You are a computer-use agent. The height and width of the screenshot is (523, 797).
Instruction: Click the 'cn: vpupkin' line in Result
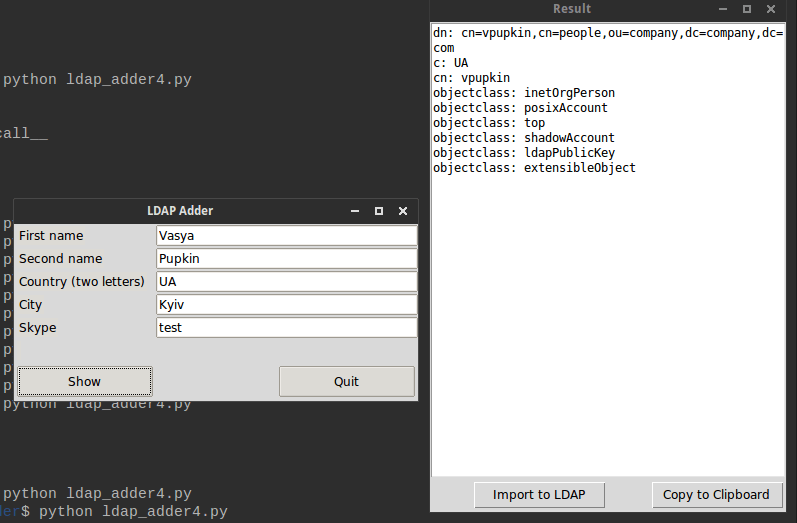tap(471, 78)
